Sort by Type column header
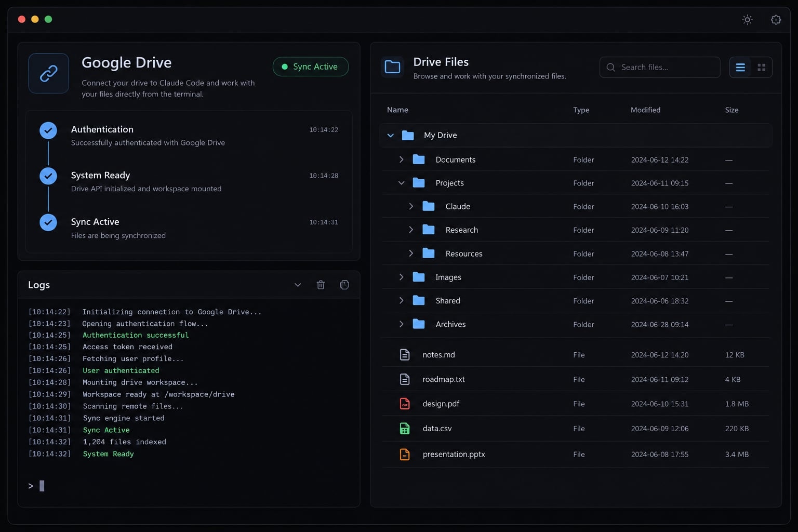The width and height of the screenshot is (798, 532). point(581,110)
